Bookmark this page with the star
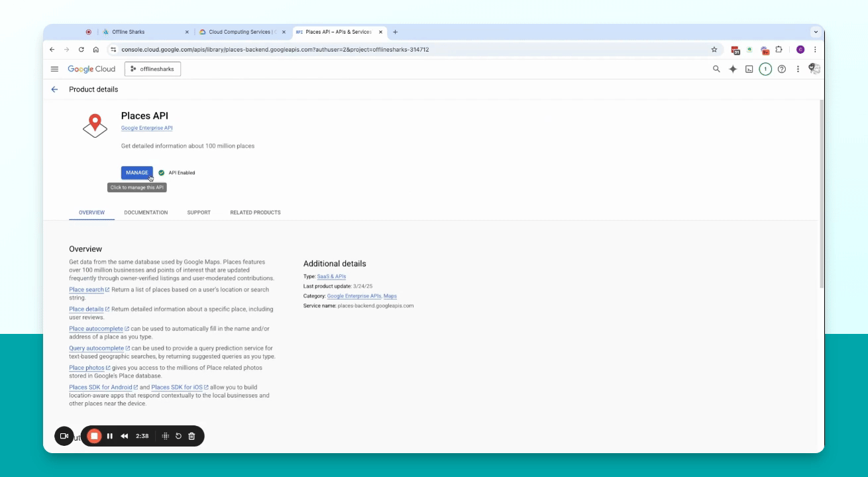The height and width of the screenshot is (477, 868). [x=714, y=50]
